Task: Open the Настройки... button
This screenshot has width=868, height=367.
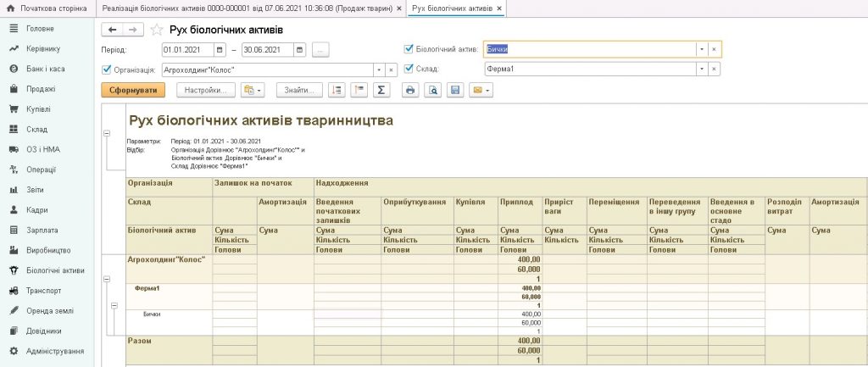Action: [206, 90]
